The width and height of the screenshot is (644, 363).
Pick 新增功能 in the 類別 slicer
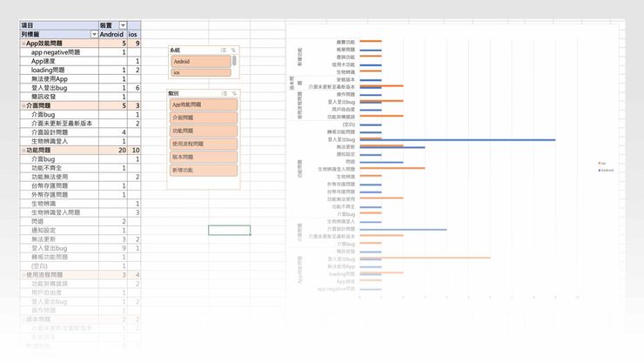204,171
